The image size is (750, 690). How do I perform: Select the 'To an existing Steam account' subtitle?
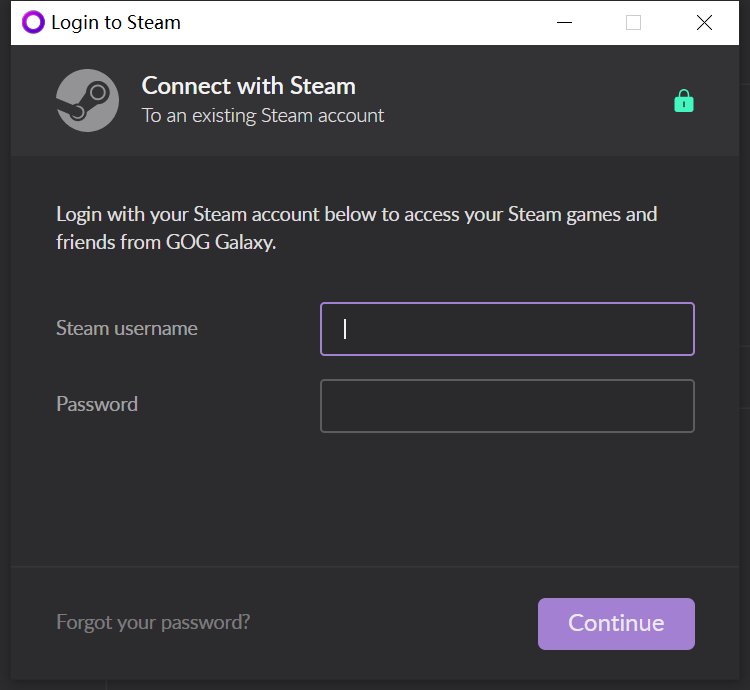(x=263, y=116)
